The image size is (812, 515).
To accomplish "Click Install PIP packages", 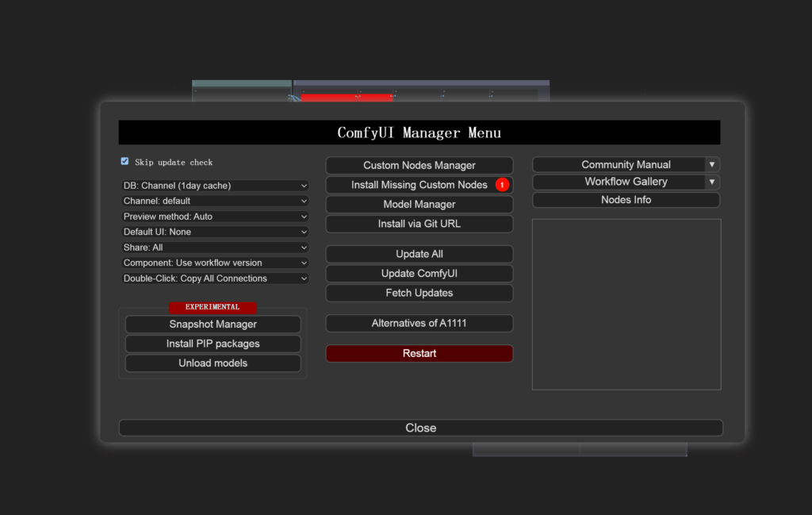I will [x=213, y=344].
